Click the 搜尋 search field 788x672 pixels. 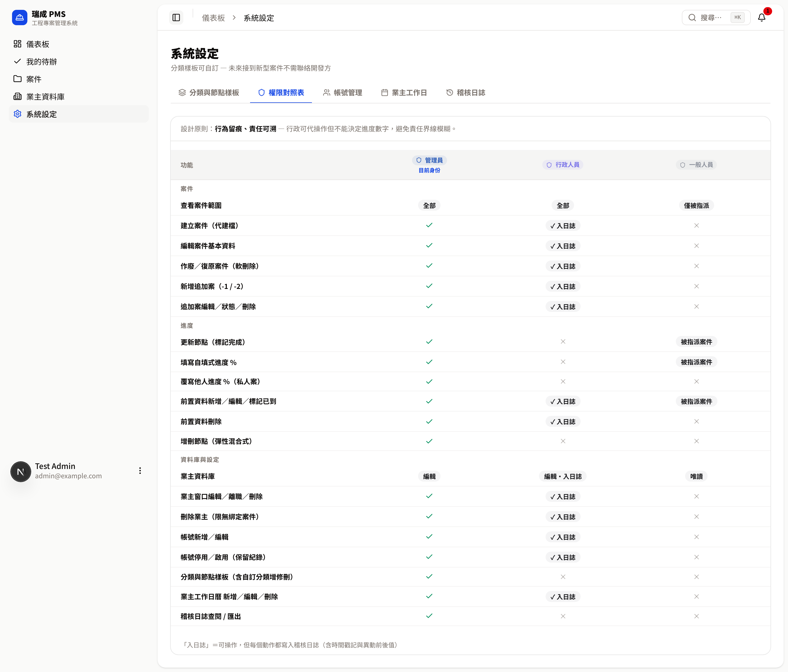click(716, 18)
